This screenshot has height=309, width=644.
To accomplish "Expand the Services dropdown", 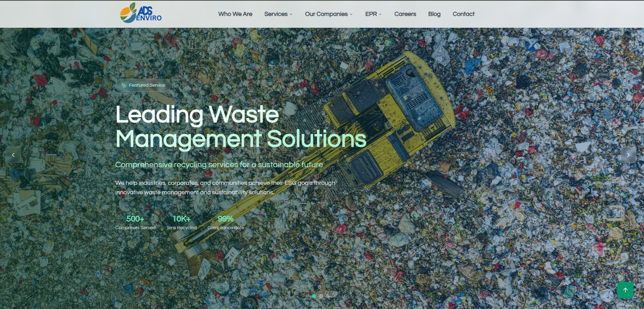I will [x=278, y=14].
